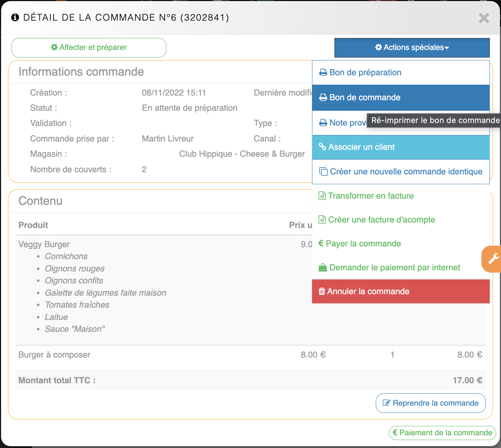Click the document icon beside Transformer en facture
The height and width of the screenshot is (448, 501).
point(322,196)
